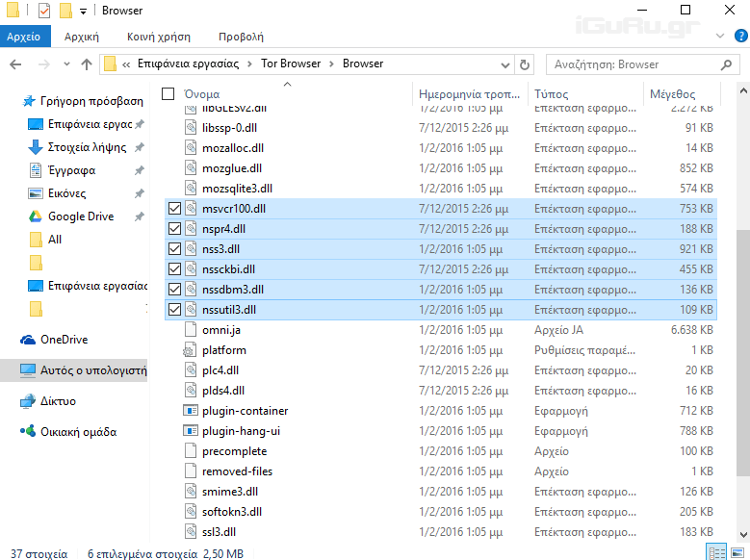Select the libssp-0.dll file
Screen dimensions: 750x560
tap(440, 128)
